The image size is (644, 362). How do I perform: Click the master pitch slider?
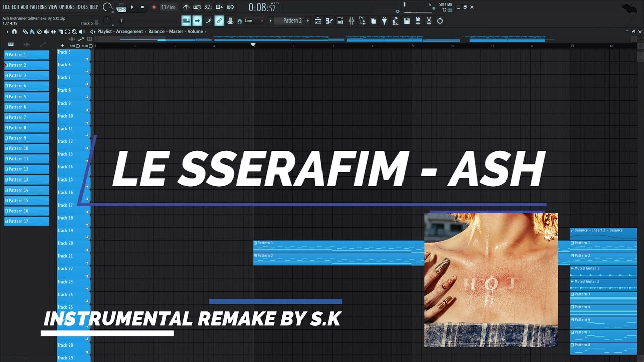121,21
